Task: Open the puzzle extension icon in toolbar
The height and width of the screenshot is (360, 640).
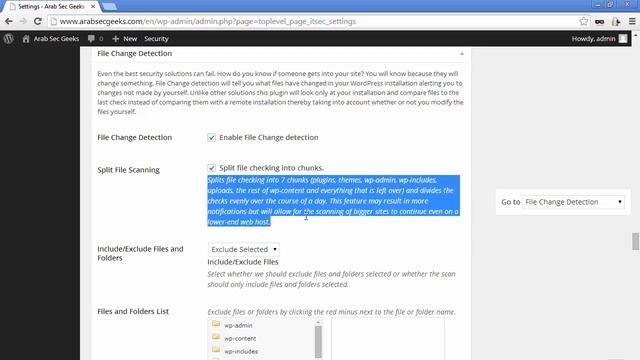Action: click(616, 22)
